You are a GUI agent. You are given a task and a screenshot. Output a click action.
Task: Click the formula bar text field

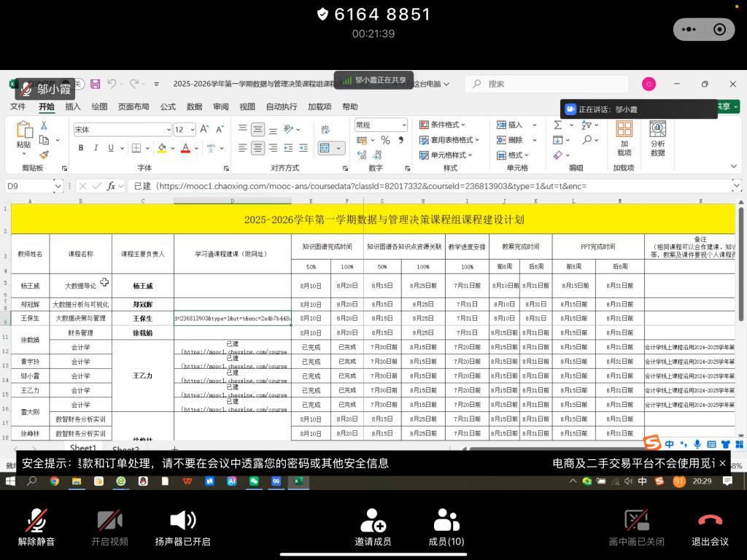pyautogui.click(x=430, y=186)
